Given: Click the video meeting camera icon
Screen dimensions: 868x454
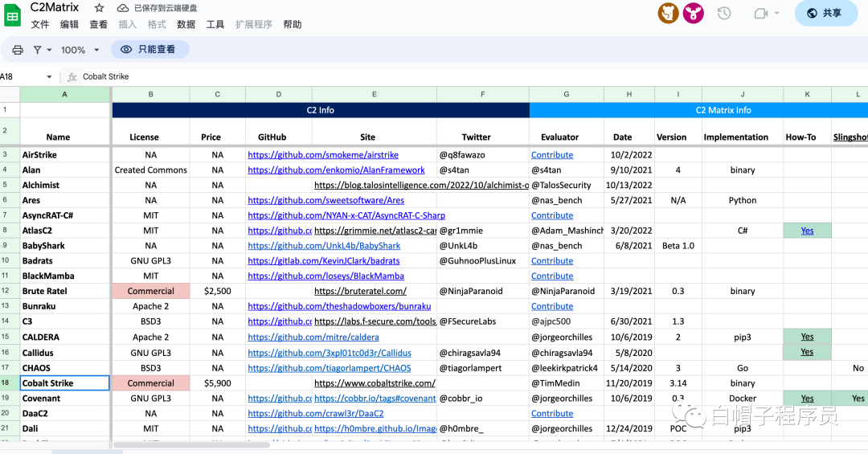Looking at the screenshot, I should 761,14.
